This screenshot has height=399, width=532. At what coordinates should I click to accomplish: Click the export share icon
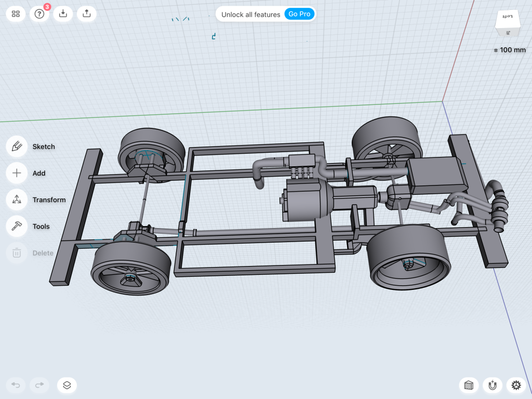click(x=87, y=14)
